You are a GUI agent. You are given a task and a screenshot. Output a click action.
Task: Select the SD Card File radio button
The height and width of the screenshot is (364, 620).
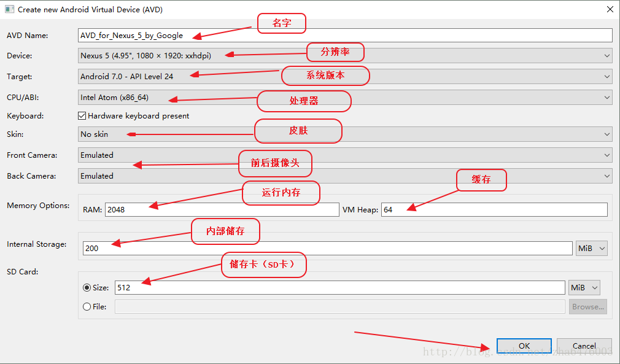coord(87,307)
